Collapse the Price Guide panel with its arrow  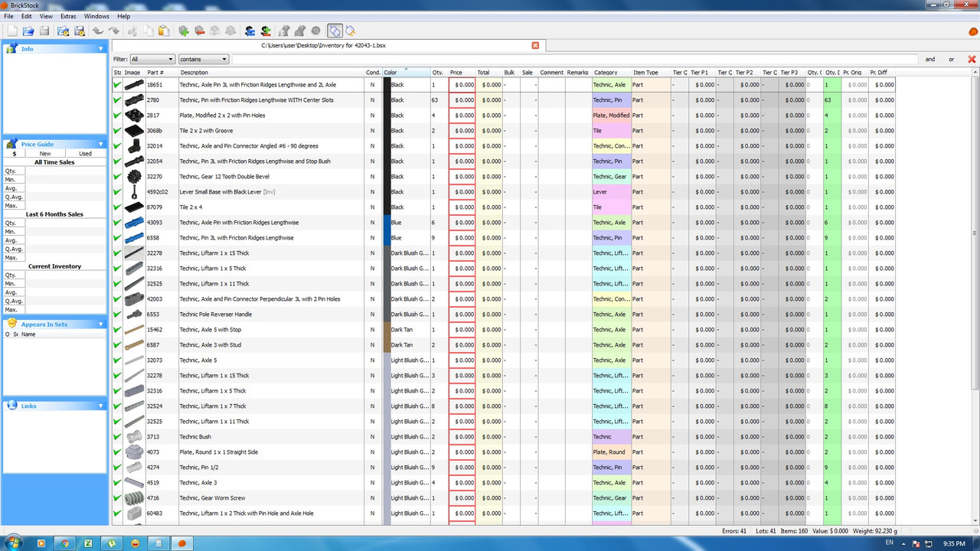pos(101,144)
